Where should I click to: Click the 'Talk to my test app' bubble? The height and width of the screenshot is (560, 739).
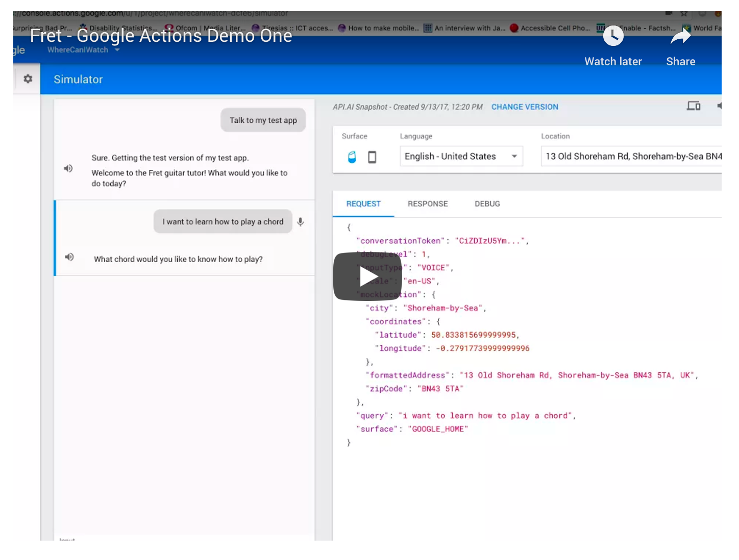click(263, 120)
